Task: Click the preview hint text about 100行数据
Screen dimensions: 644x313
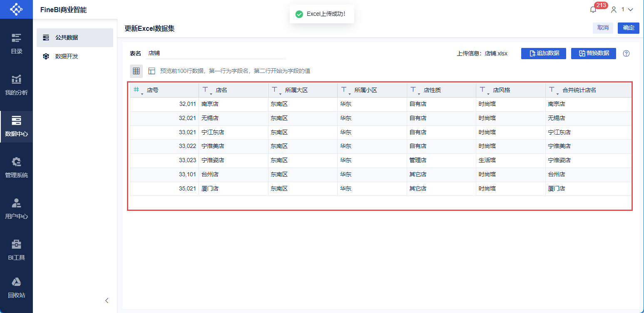Action: 235,71
